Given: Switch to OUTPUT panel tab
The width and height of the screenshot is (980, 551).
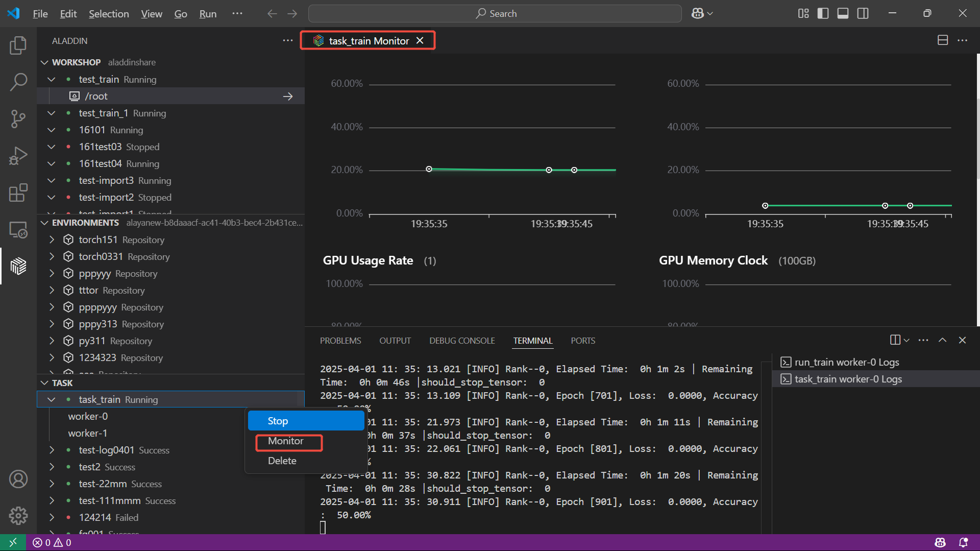Looking at the screenshot, I should pyautogui.click(x=395, y=341).
